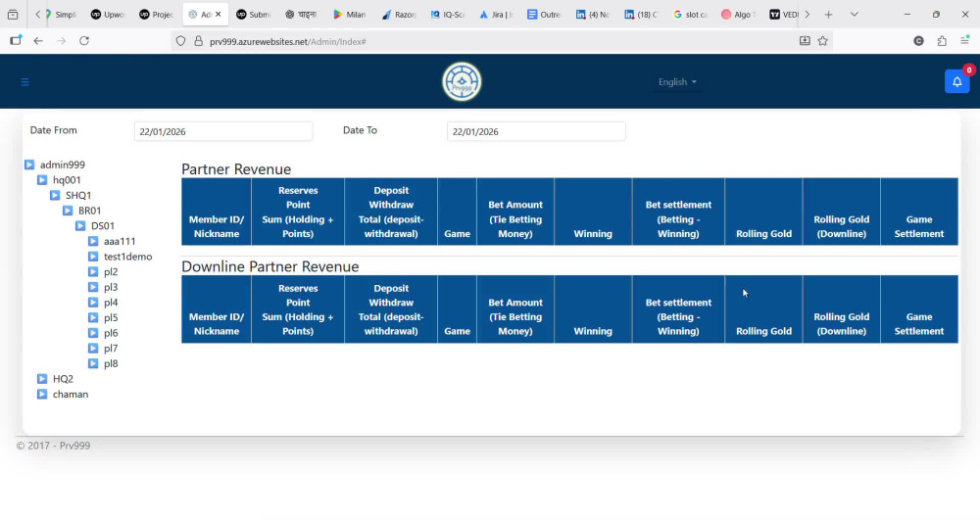This screenshot has height=520, width=980.
Task: Select chaman label in tree
Action: 71,394
